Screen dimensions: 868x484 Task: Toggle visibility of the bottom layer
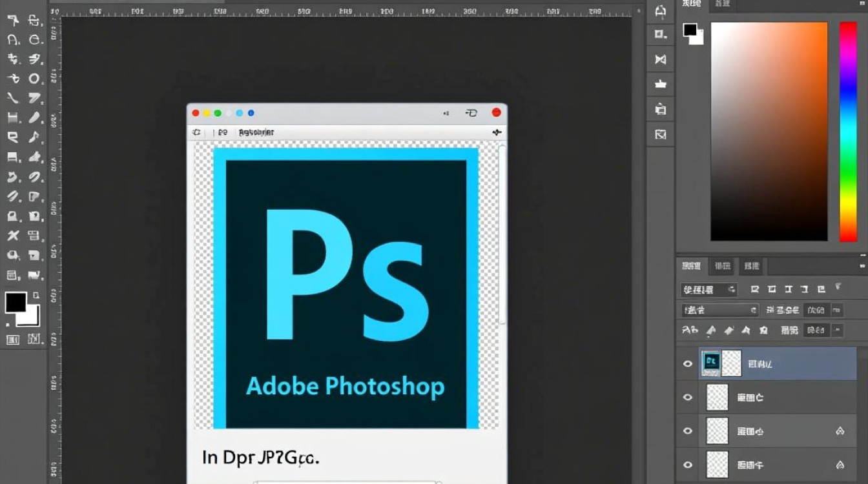(x=688, y=465)
